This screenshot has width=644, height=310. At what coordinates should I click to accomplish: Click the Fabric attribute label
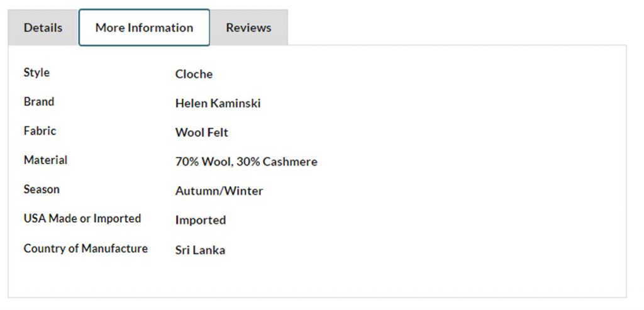pos(40,131)
